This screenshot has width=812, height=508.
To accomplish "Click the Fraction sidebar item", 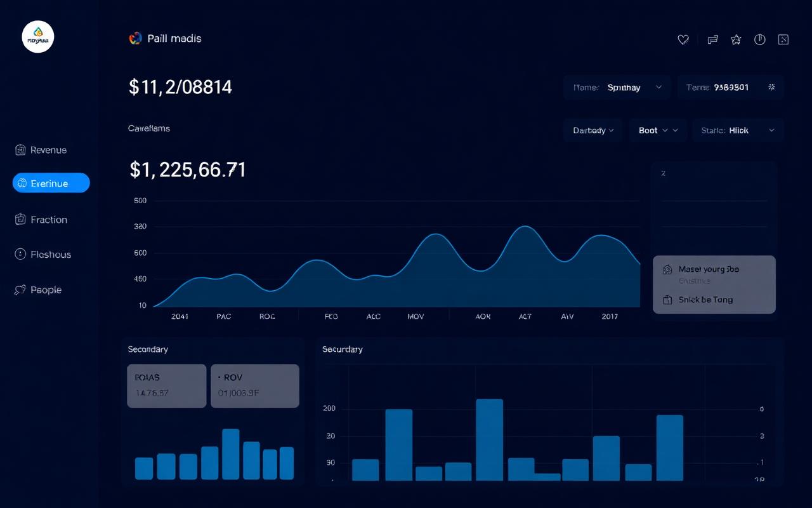I will pyautogui.click(x=48, y=219).
